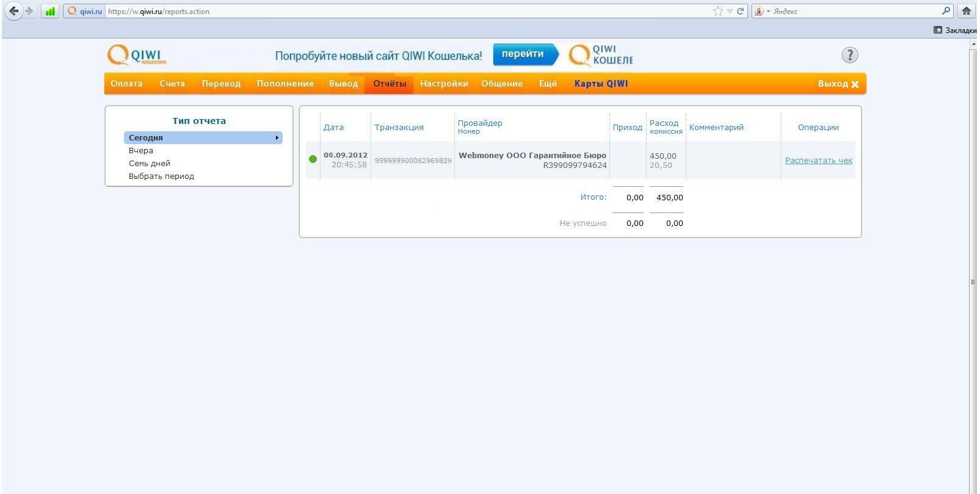This screenshot has width=980, height=494.
Task: Bookmark page with the star icon
Action: pos(718,11)
